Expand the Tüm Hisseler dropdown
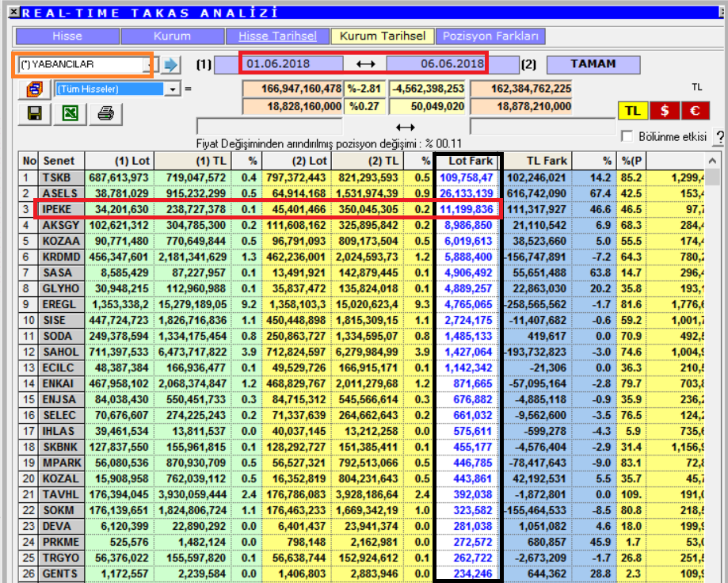 coord(172,89)
